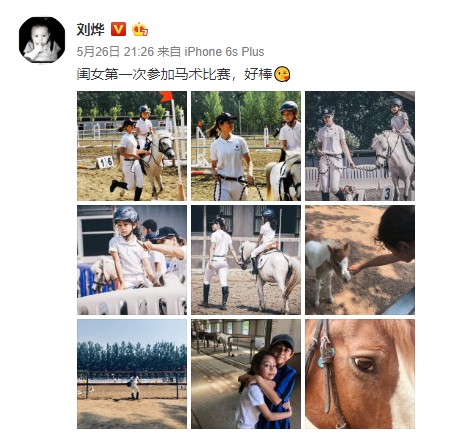Open the post timestamp 5月26日 21:26
This screenshot has height=433, width=470.
(115, 52)
